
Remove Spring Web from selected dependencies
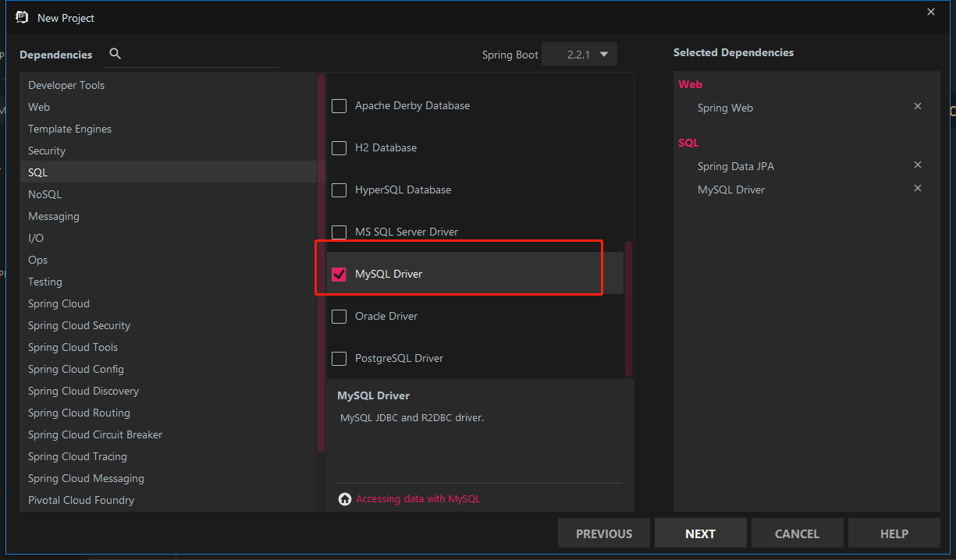pos(918,106)
